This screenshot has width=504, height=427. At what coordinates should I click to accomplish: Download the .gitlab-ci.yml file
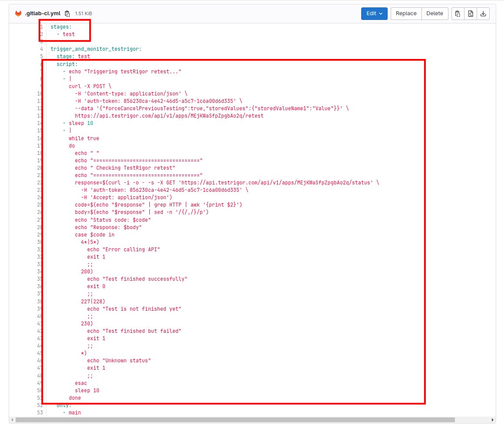click(483, 13)
